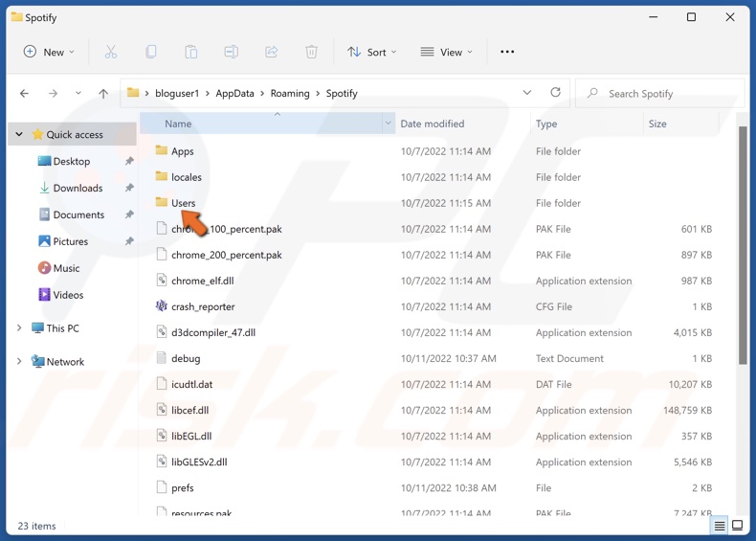This screenshot has height=541, width=756.
Task: Click the Share icon in toolbar
Action: 272,52
